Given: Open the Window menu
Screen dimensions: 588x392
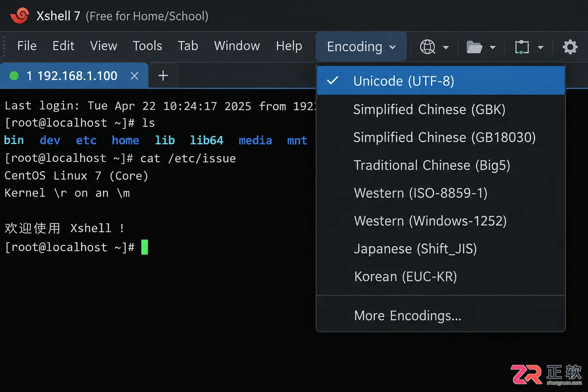Looking at the screenshot, I should coord(237,46).
